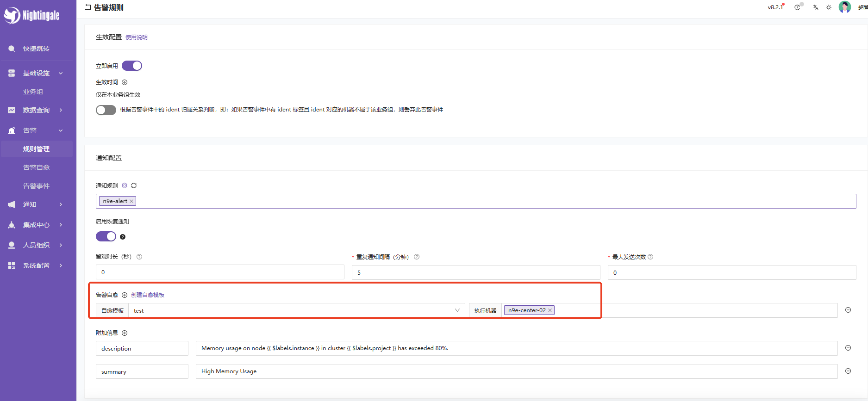Viewport: 868px width, 401px height.
Task: Remove the summary row with minus icon
Action: tap(848, 371)
